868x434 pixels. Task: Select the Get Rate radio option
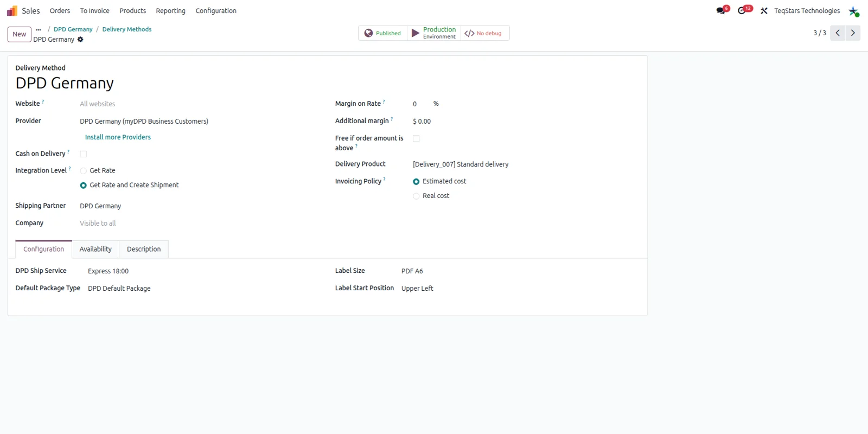(84, 171)
